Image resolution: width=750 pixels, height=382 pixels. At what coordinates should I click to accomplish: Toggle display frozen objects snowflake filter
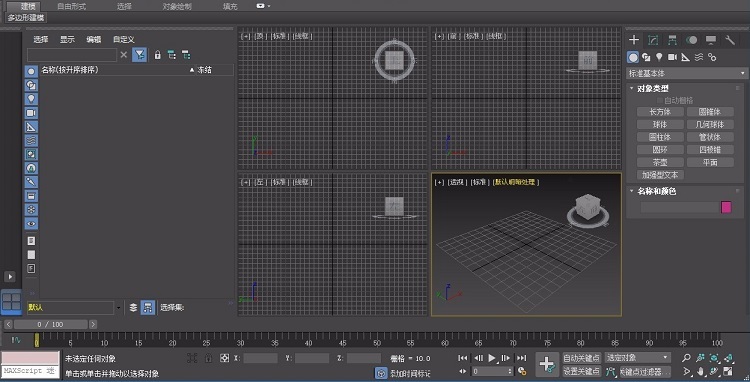coord(31,210)
